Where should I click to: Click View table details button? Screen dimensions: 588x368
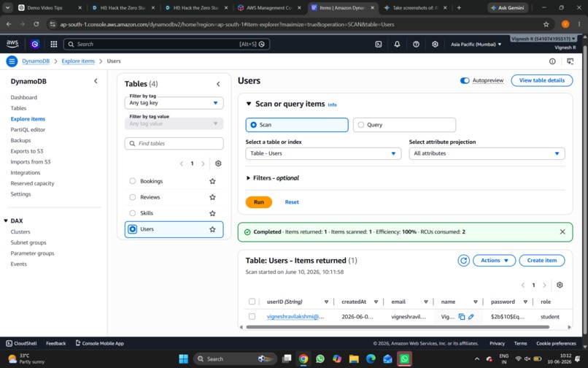tap(542, 80)
